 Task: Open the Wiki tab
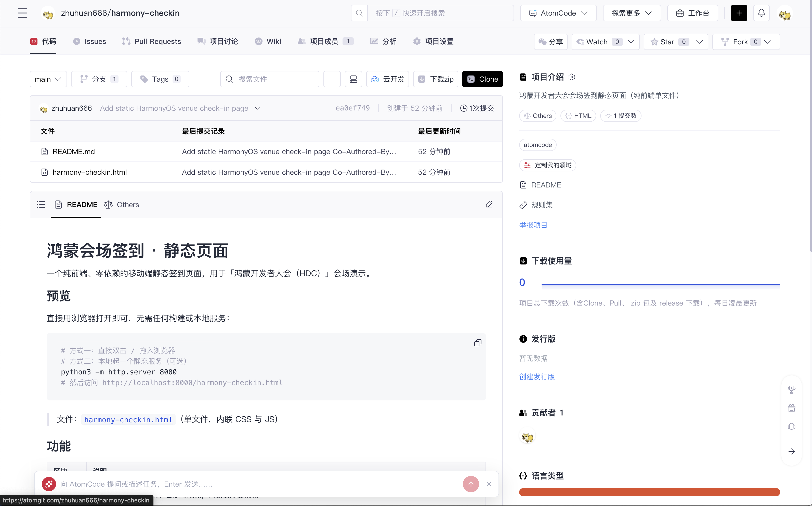tap(268, 41)
